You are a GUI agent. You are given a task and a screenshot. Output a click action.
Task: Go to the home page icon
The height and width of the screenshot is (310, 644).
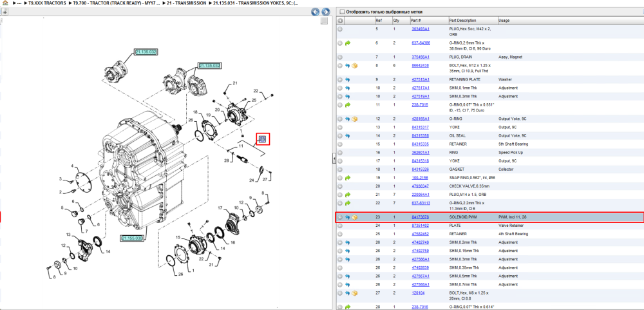coord(5,3)
